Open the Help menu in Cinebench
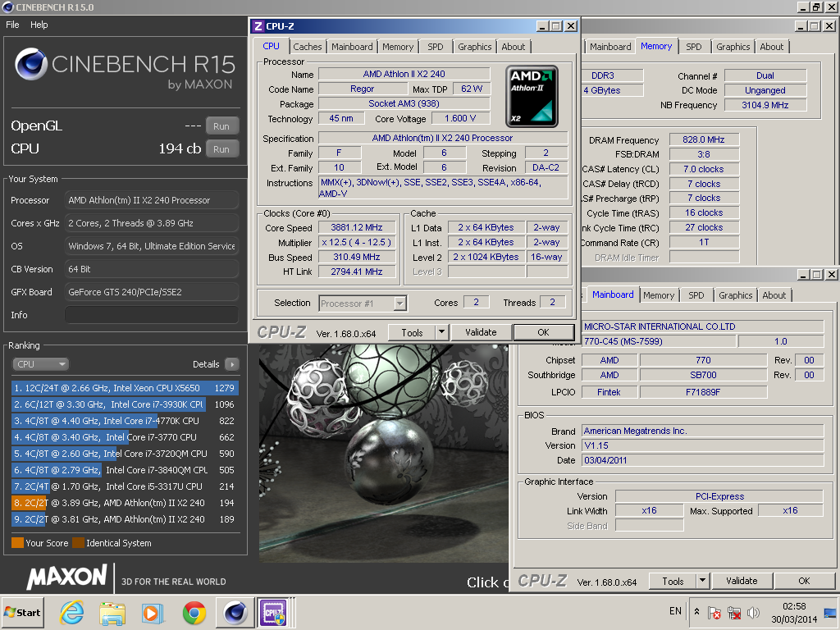The width and height of the screenshot is (840, 630). (39, 25)
